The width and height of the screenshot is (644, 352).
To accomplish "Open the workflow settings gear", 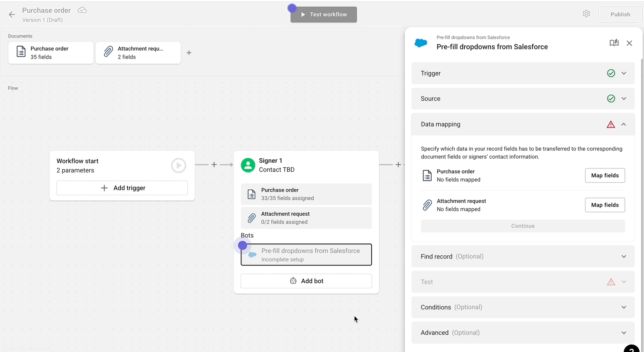I will coord(586,14).
